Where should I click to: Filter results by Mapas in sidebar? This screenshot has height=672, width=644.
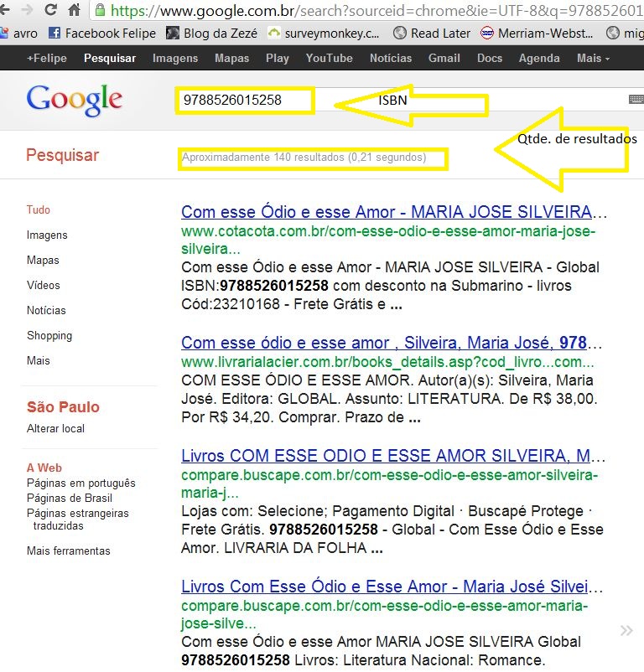pyautogui.click(x=43, y=260)
